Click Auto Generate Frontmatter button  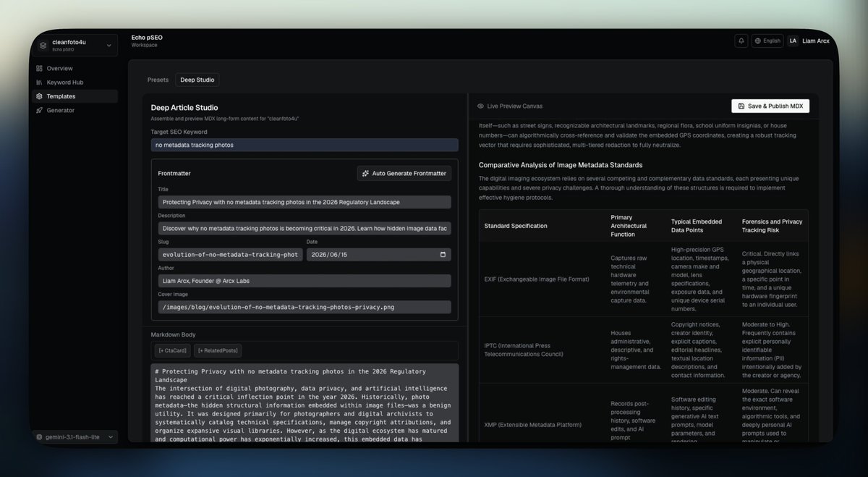404,174
